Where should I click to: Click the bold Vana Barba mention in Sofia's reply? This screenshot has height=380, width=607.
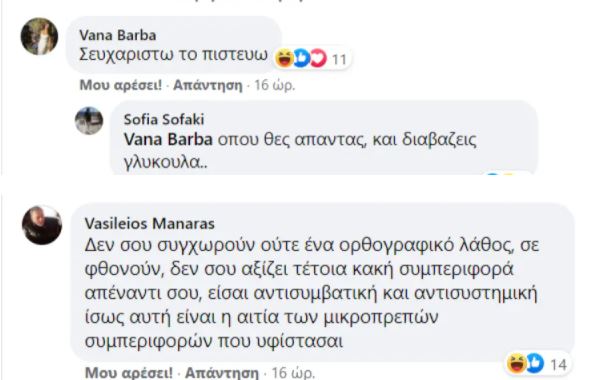168,139
